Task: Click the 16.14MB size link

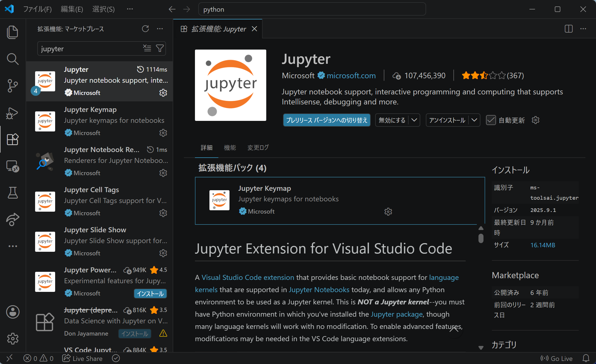Action: (x=543, y=245)
